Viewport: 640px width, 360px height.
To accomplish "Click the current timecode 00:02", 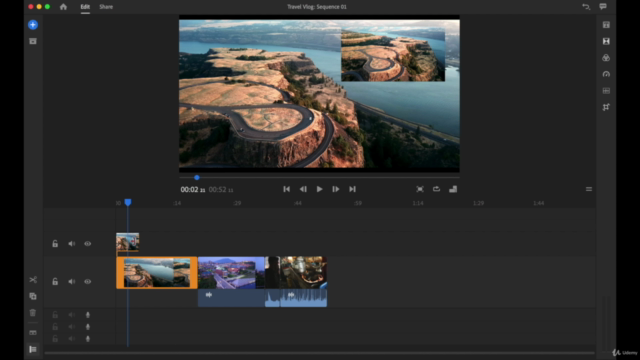I will click(193, 190).
